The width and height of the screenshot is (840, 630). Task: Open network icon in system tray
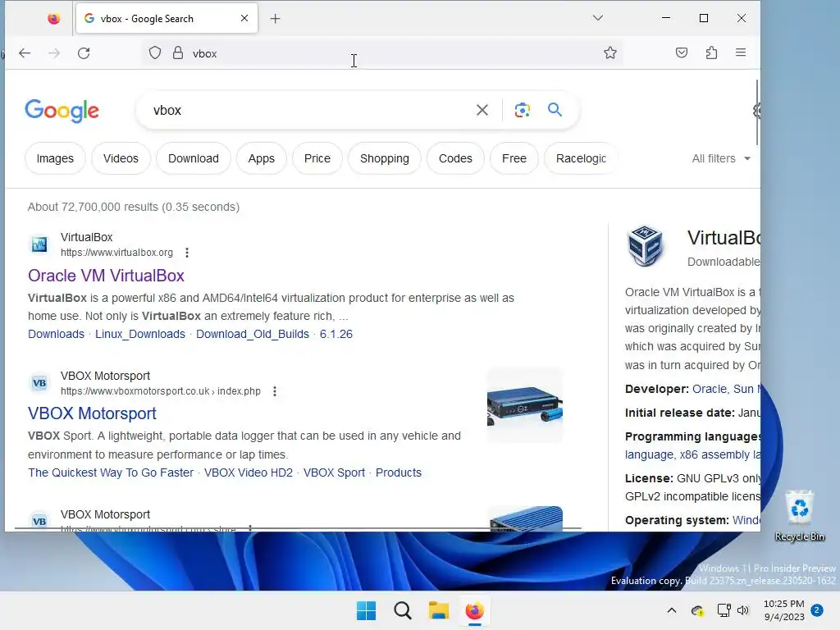[x=724, y=610]
